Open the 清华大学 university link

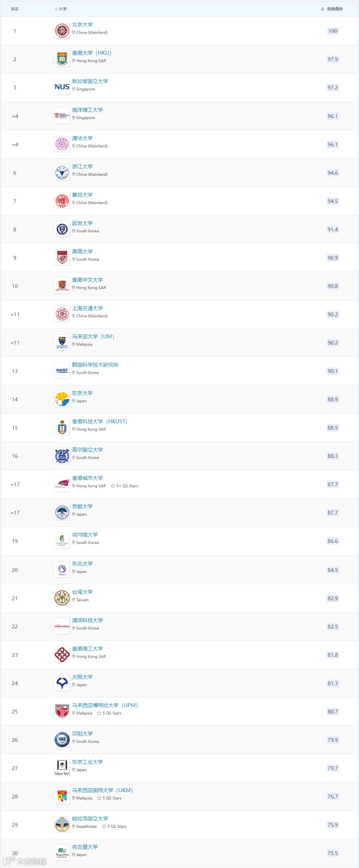82,138
